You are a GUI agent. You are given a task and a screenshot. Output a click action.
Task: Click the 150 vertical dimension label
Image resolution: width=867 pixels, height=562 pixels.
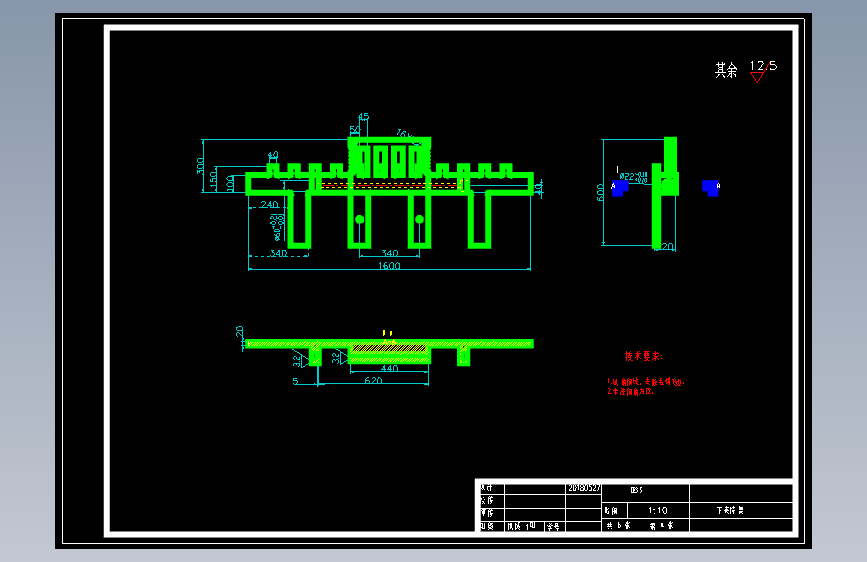click(x=213, y=179)
